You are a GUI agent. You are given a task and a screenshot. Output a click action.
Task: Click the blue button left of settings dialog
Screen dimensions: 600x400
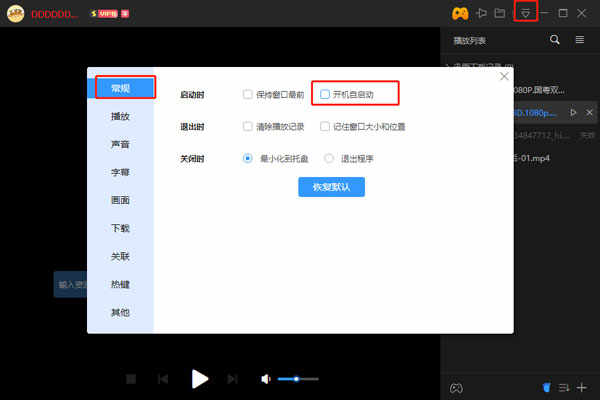(70, 284)
